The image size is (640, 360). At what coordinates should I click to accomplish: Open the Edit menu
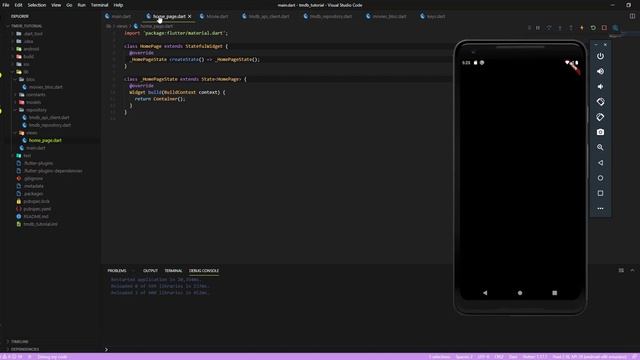click(x=18, y=5)
